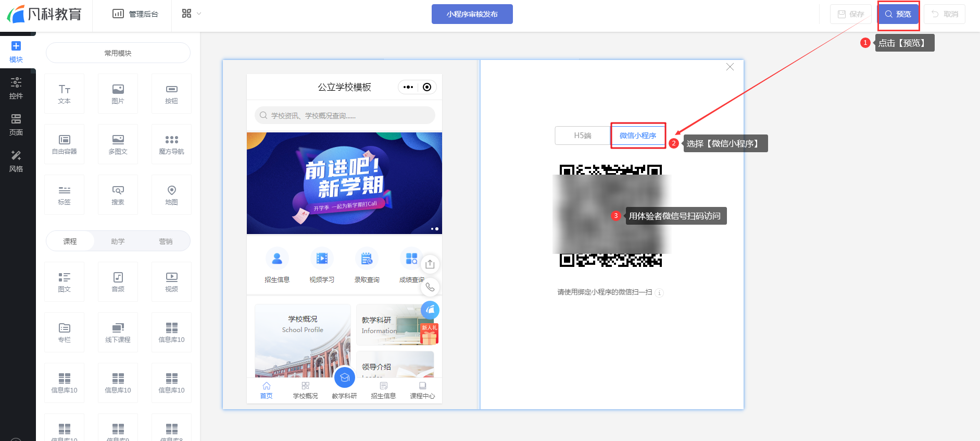Select the 线下课程 module
980x441 pixels.
click(x=118, y=333)
